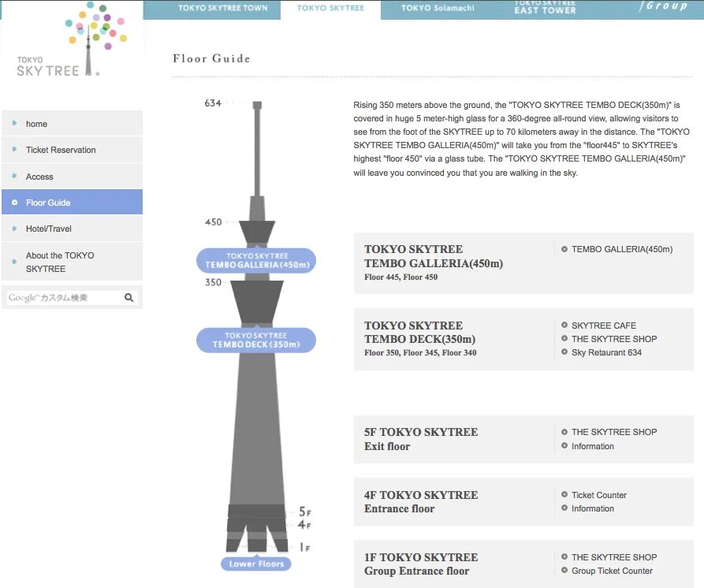Screen dimensions: 704x588
Task: Open Ticket Reservation sidebar item
Action: (72, 150)
